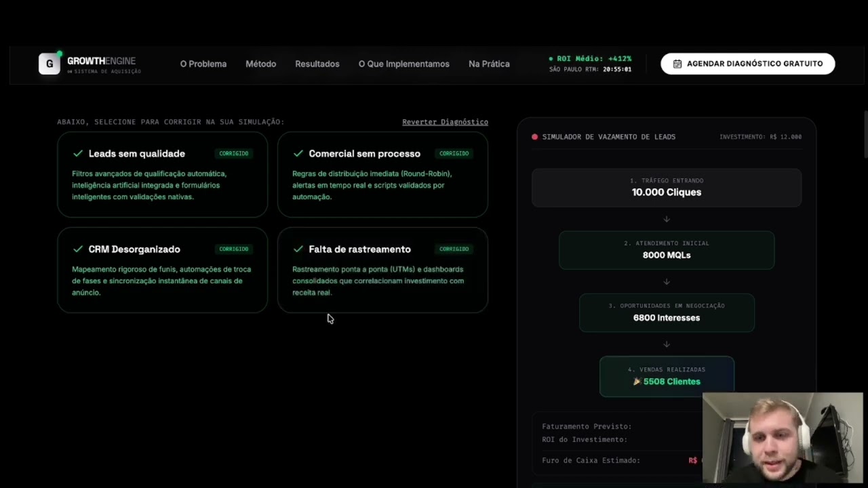The width and height of the screenshot is (868, 488).
Task: Toggle the CRM Desorganizado correction card
Action: (x=162, y=270)
